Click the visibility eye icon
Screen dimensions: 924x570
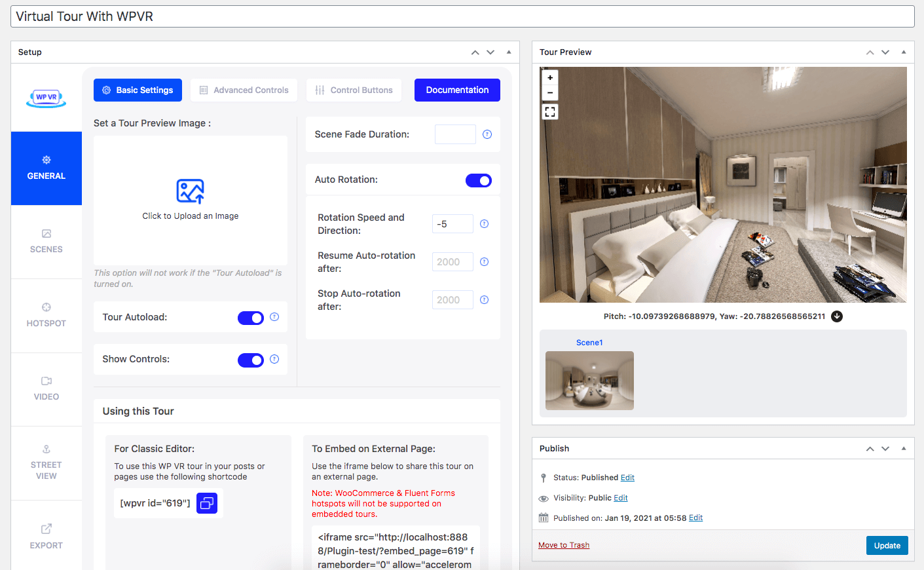[544, 498]
